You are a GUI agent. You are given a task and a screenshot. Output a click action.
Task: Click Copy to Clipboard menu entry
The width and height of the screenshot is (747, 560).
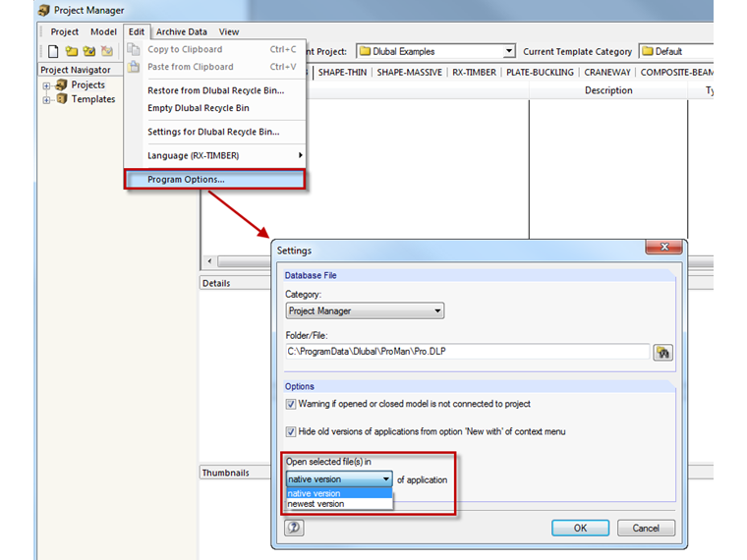coord(215,49)
